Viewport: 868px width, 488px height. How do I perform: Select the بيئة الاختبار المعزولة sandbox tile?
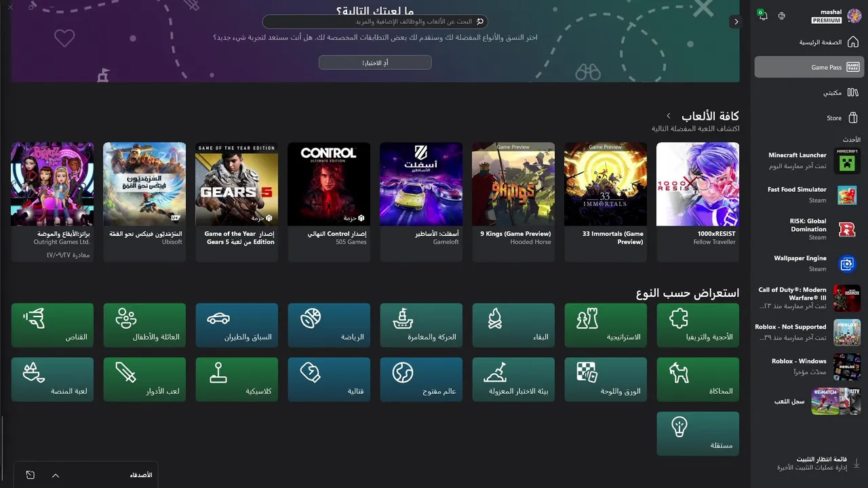click(x=513, y=380)
